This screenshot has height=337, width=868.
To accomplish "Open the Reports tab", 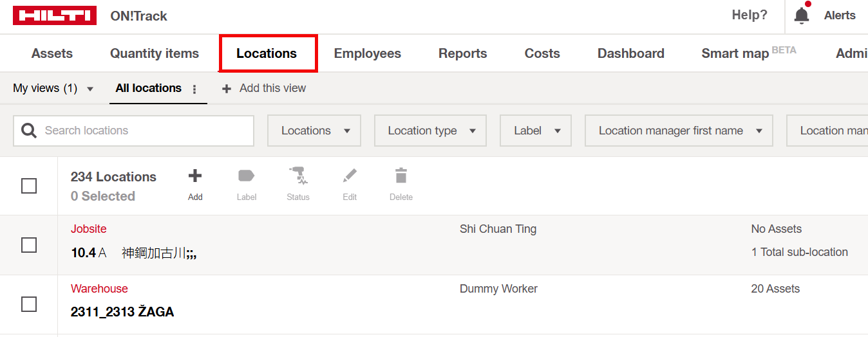I will tap(462, 53).
